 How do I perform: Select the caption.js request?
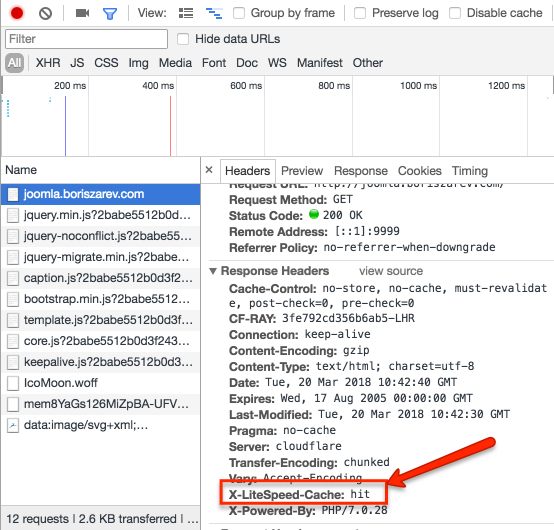(100, 278)
